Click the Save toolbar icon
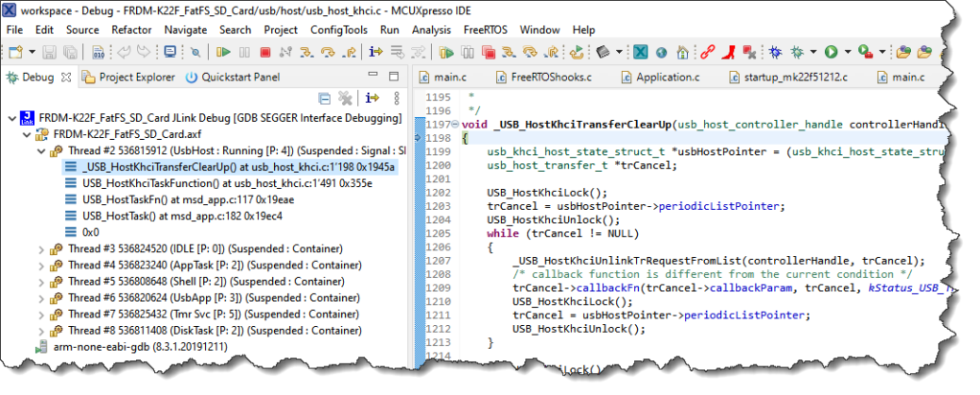The width and height of the screenshot is (980, 395). [50, 52]
